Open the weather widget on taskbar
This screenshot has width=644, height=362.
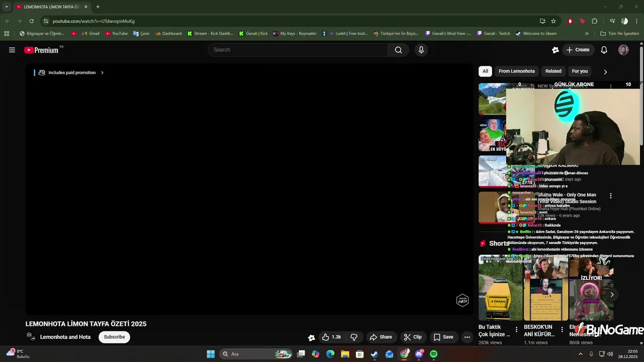click(x=19, y=354)
